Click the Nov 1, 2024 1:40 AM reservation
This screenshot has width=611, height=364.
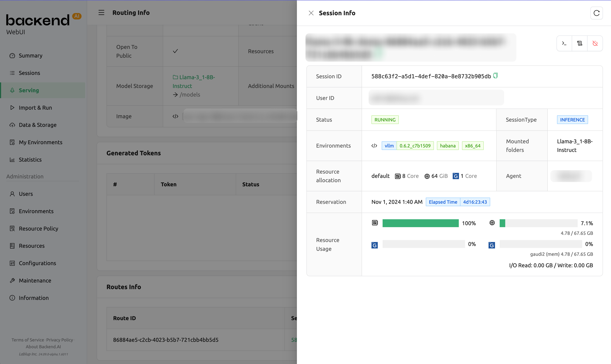(397, 202)
